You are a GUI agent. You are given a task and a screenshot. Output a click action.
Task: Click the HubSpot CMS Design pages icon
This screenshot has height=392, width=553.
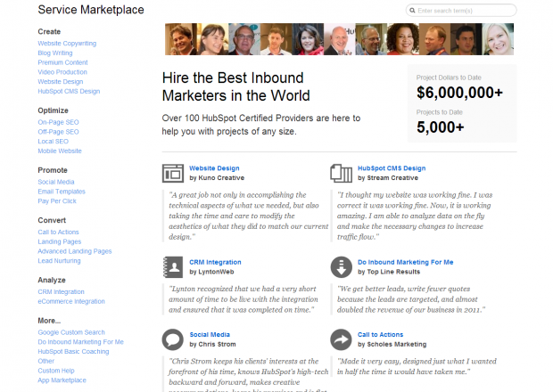click(341, 174)
